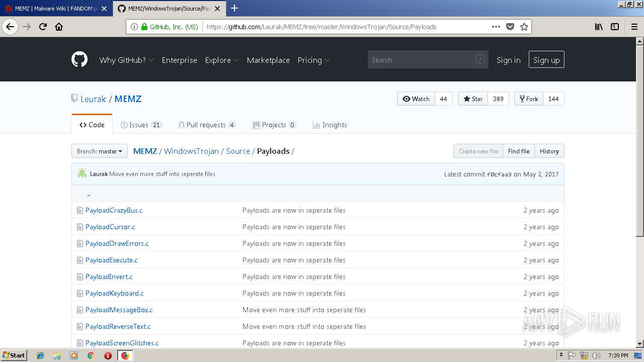Open a new browser tab with plus
Screen dimensions: 644x362
[x=234, y=8]
